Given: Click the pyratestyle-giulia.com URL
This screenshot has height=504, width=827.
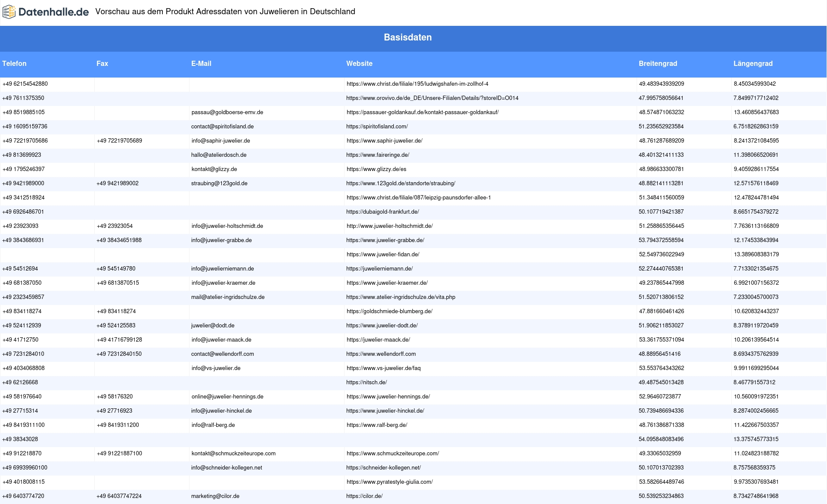Looking at the screenshot, I should [x=390, y=482].
